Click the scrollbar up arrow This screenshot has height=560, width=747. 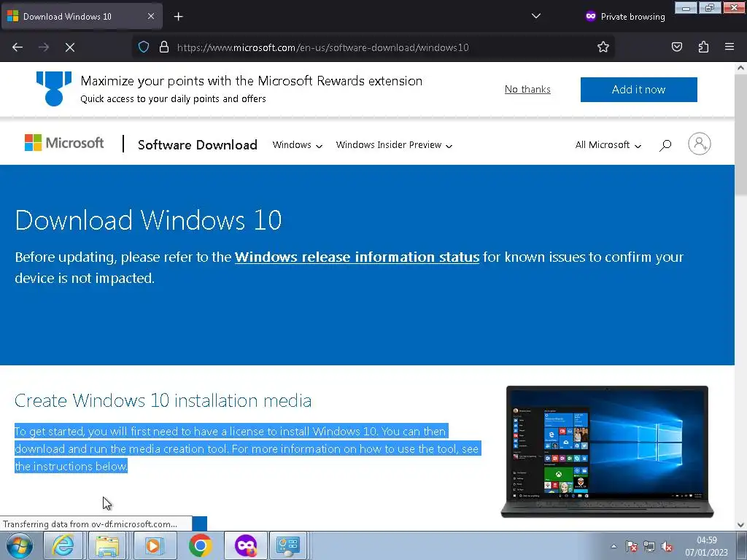740,68
